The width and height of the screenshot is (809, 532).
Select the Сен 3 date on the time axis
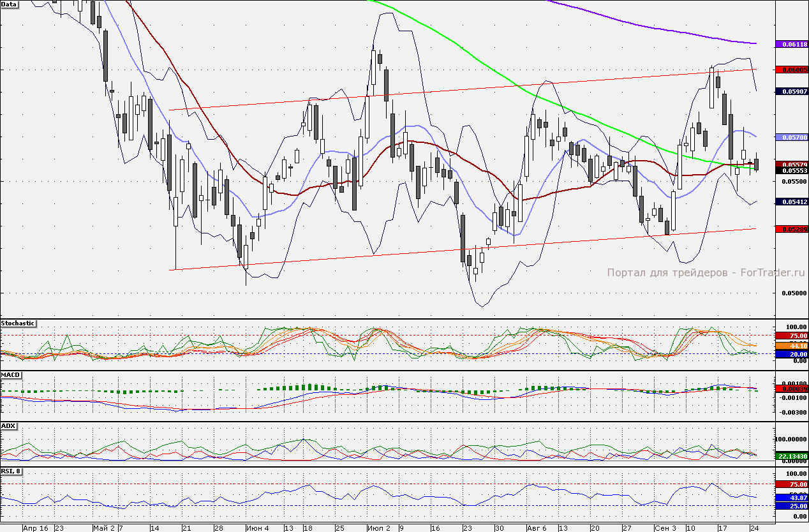(x=665, y=528)
